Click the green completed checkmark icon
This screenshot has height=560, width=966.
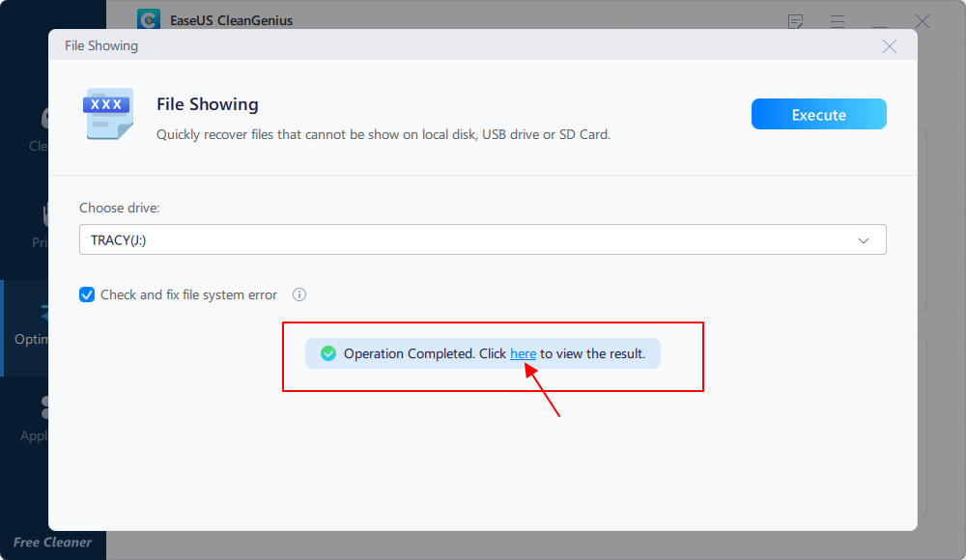328,353
